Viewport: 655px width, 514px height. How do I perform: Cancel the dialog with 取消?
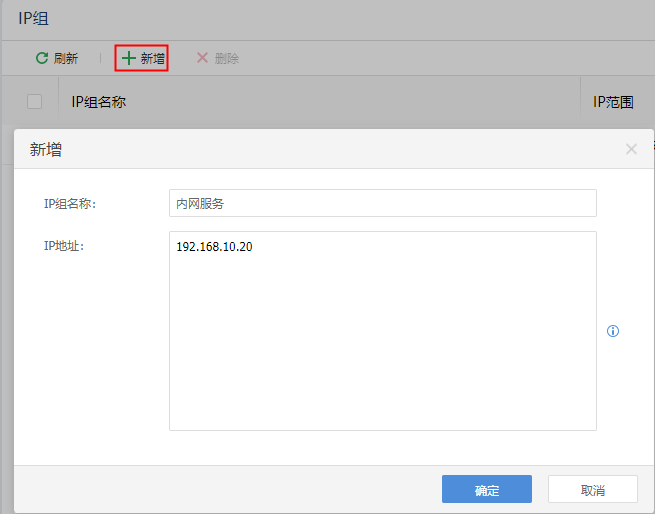(x=592, y=490)
